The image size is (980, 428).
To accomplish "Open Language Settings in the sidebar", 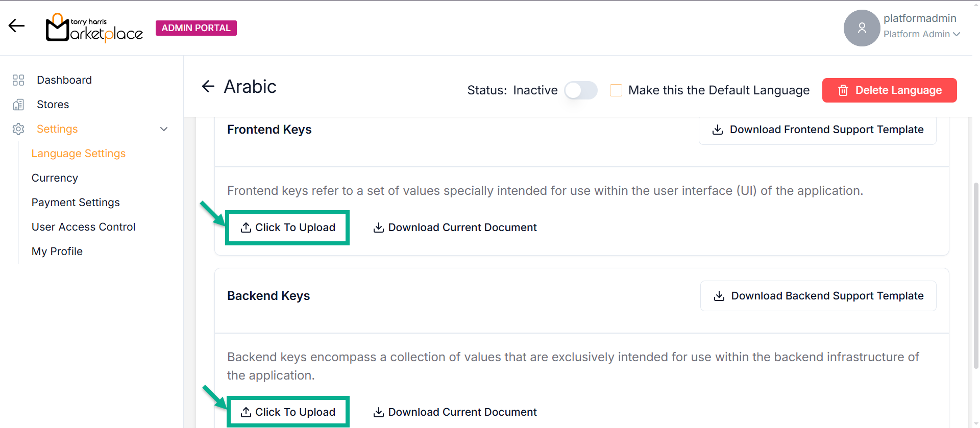I will (79, 154).
